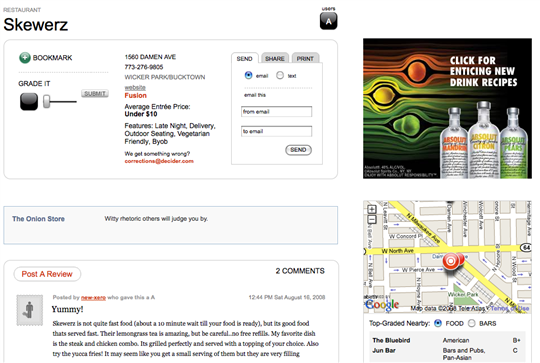
Task: Click the users grade A badge
Action: (x=329, y=21)
